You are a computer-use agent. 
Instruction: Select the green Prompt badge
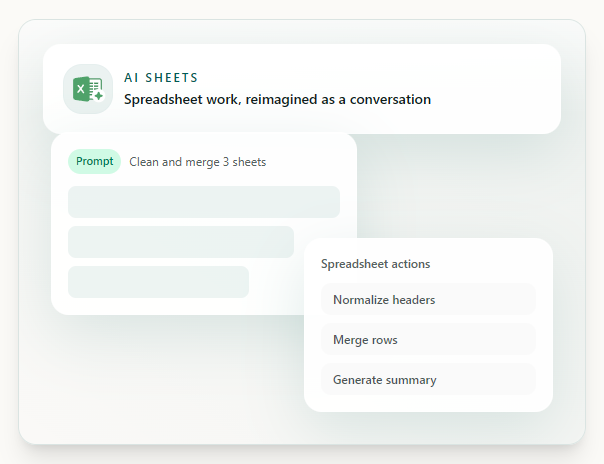[x=94, y=161]
